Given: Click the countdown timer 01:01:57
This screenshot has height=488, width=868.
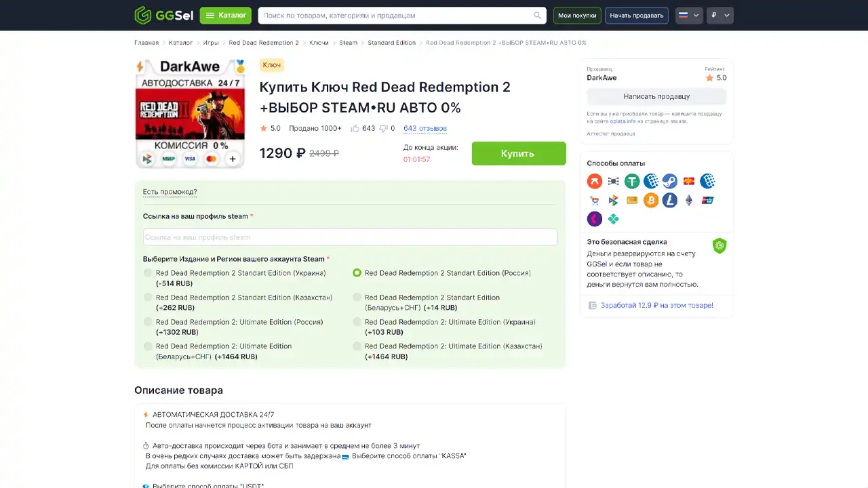Looking at the screenshot, I should pos(416,159).
